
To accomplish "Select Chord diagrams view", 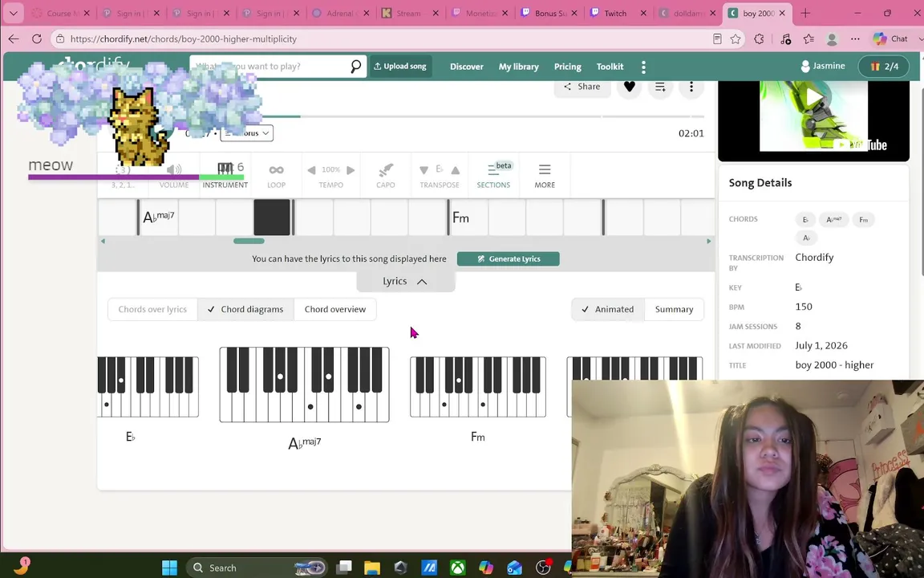I will tap(245, 309).
